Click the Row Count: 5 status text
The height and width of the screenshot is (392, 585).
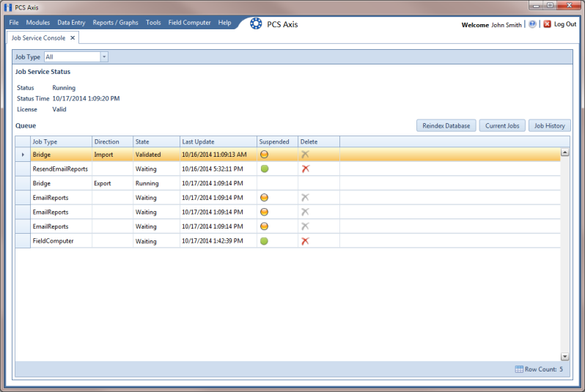pyautogui.click(x=544, y=369)
